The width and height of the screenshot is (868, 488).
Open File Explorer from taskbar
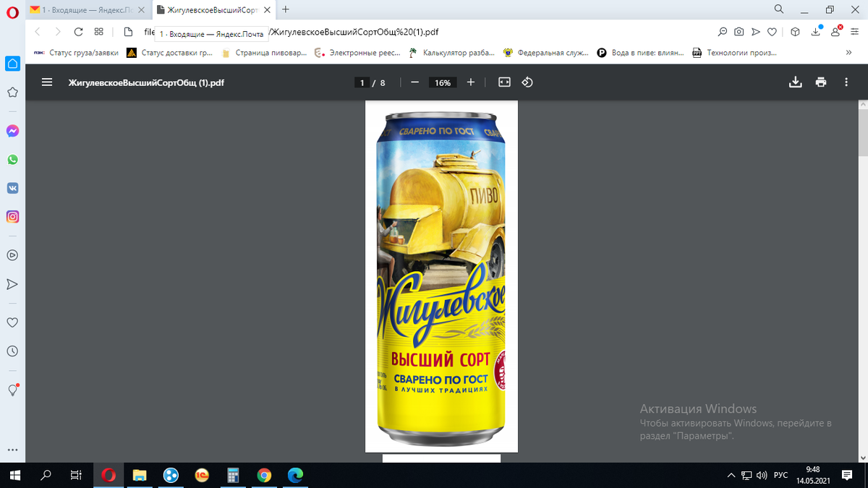point(140,475)
